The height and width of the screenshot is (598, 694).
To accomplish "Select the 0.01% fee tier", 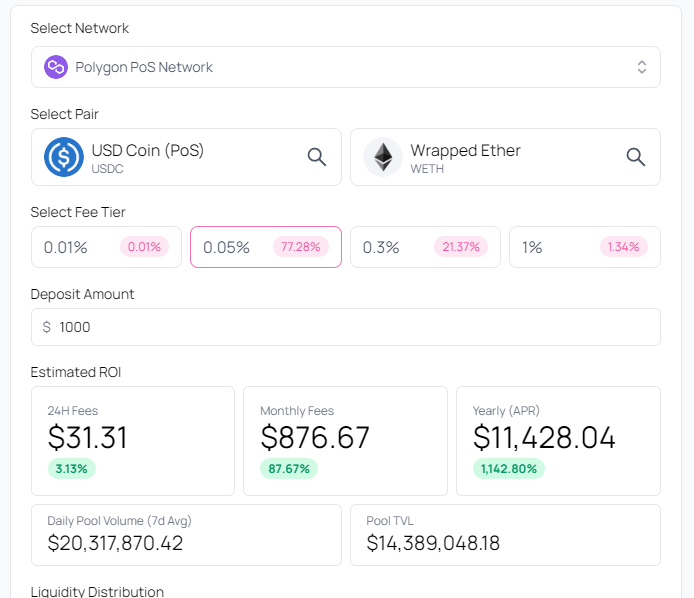I will click(106, 247).
